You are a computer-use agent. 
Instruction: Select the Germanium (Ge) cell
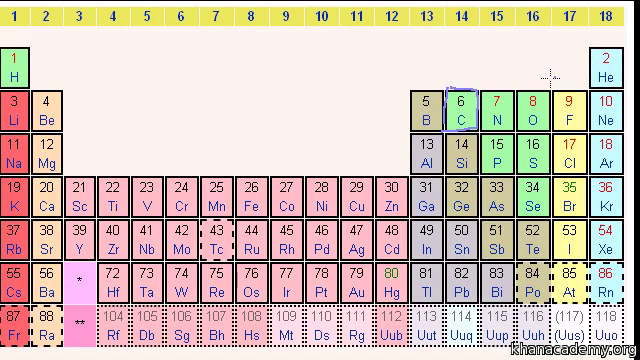click(461, 197)
